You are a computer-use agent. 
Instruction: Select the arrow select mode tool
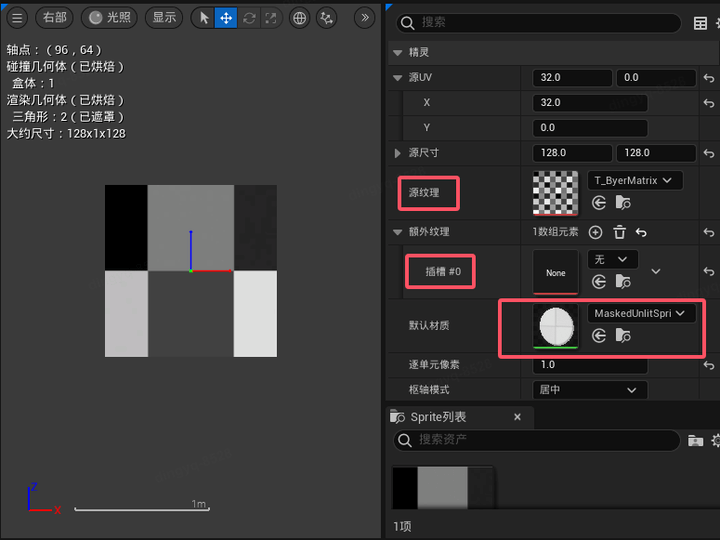point(203,18)
